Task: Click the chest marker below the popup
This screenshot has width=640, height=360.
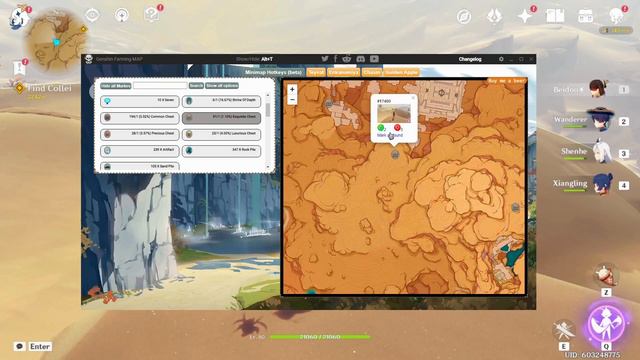Action: click(x=395, y=155)
